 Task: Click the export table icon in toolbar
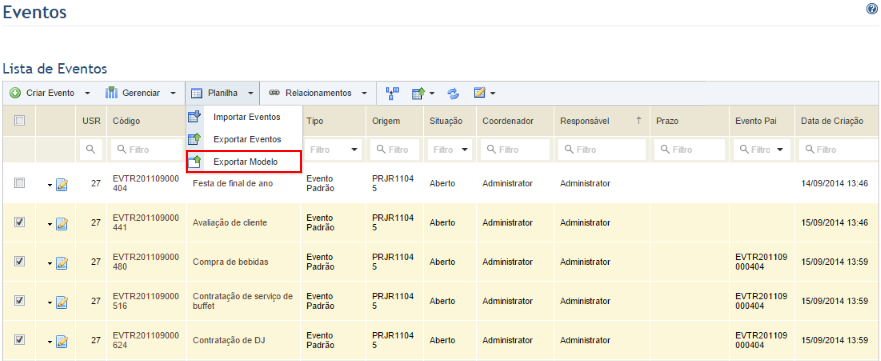click(x=418, y=93)
